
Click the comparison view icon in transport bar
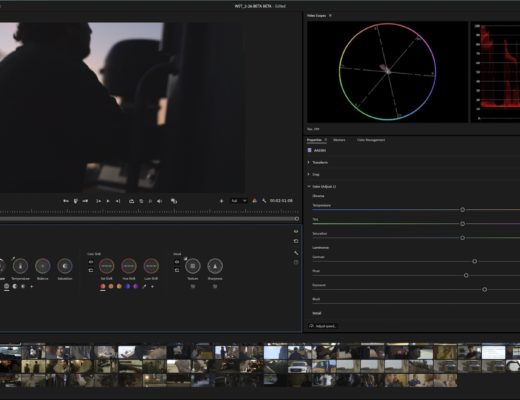click(174, 201)
